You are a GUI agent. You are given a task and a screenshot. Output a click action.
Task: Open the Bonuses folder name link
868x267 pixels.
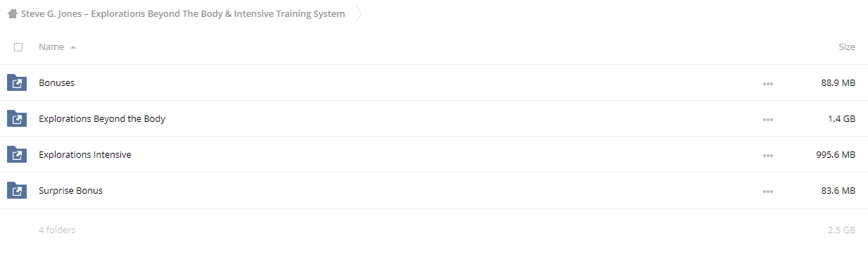(56, 83)
